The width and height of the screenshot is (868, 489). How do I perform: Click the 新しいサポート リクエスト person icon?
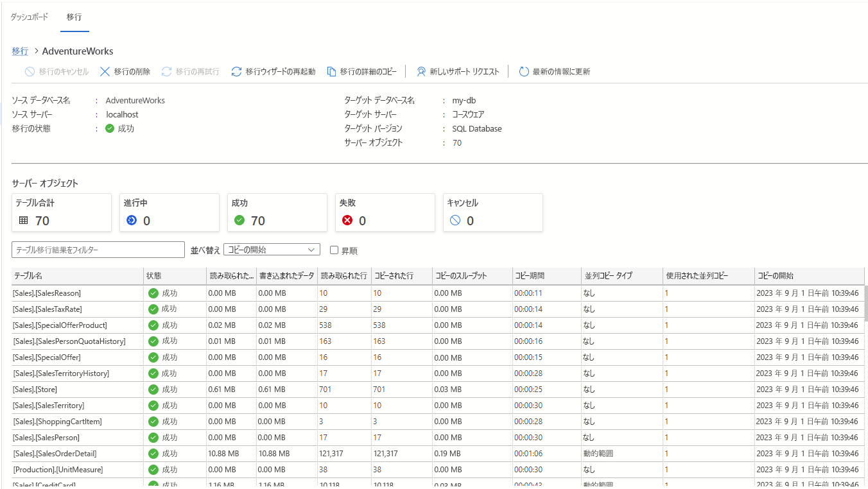[421, 72]
